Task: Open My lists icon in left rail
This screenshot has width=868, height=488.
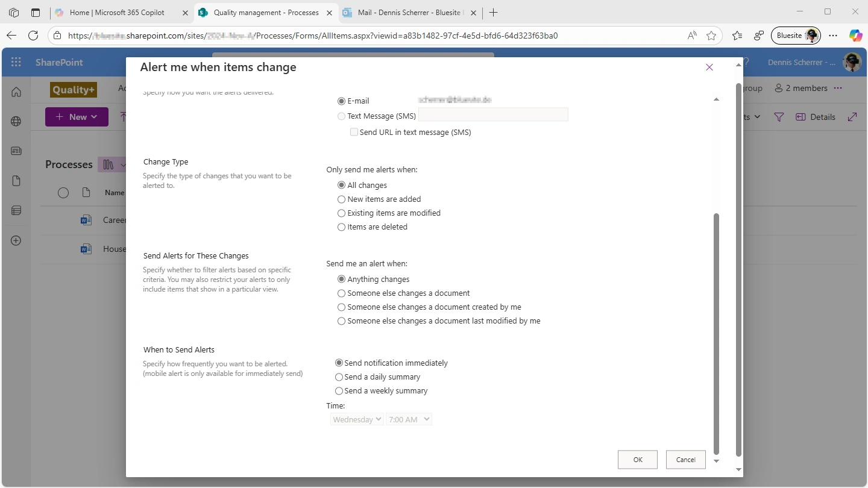Action: pos(16,210)
